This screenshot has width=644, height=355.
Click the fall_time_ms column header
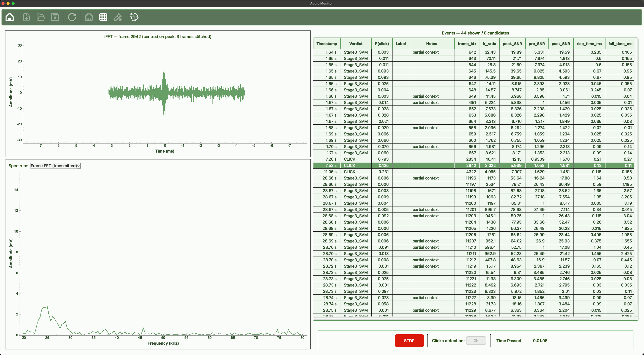pyautogui.click(x=620, y=44)
